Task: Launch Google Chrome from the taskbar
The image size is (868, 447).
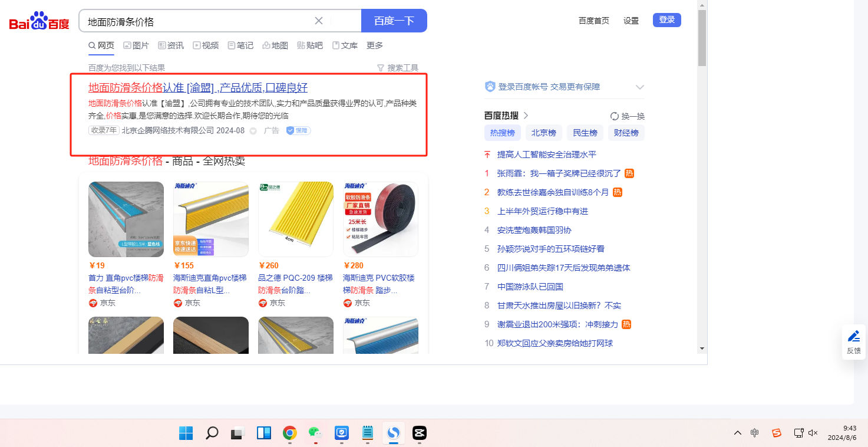Action: point(289,433)
